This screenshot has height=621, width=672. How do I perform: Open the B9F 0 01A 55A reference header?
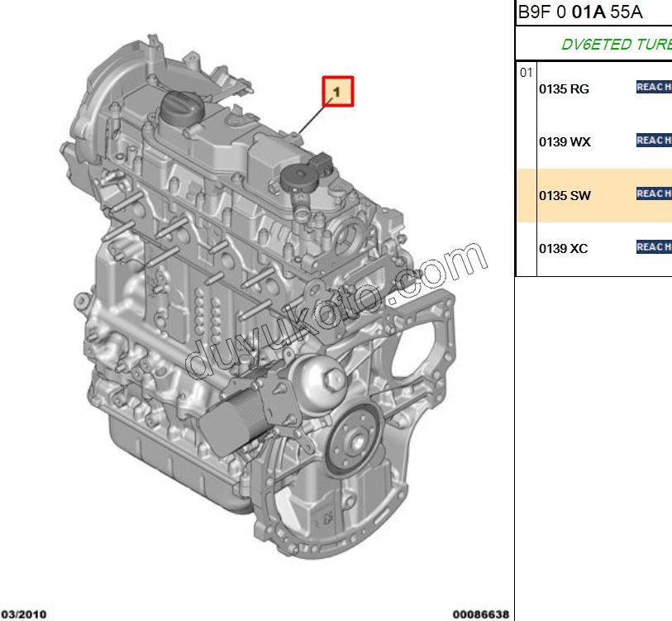tap(579, 12)
